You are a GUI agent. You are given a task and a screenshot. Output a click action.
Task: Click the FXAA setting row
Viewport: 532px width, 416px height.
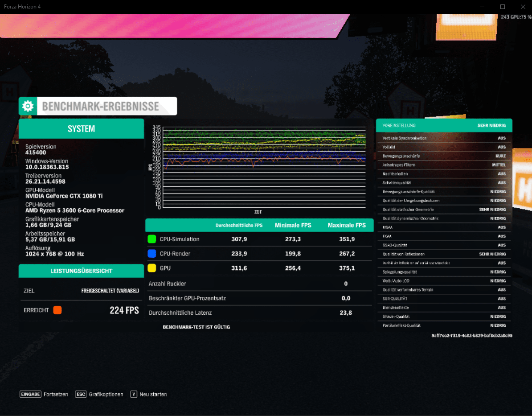[x=444, y=236]
